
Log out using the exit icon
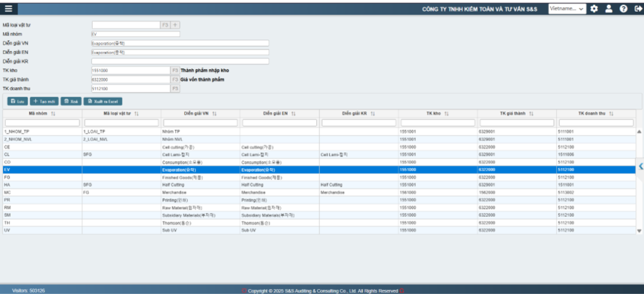coord(638,9)
